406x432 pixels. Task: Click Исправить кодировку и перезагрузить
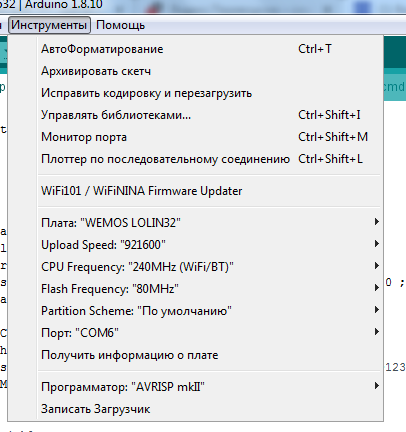click(210, 93)
